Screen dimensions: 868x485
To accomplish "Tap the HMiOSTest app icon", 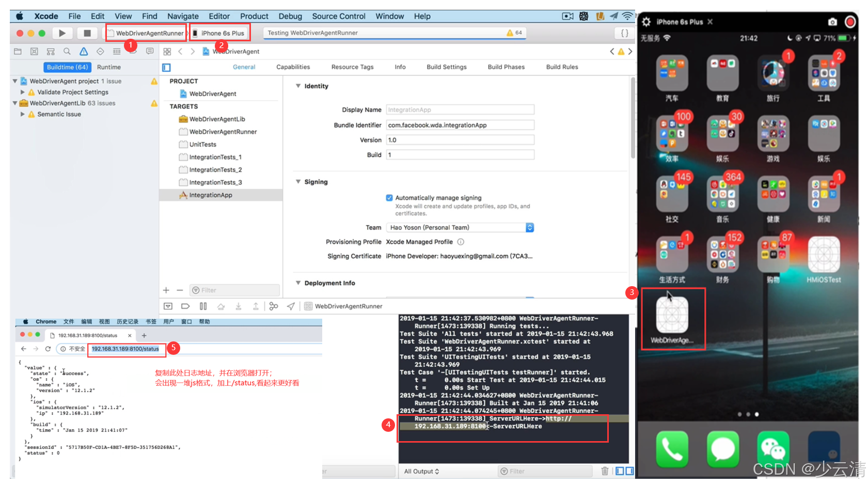I will (x=824, y=254).
